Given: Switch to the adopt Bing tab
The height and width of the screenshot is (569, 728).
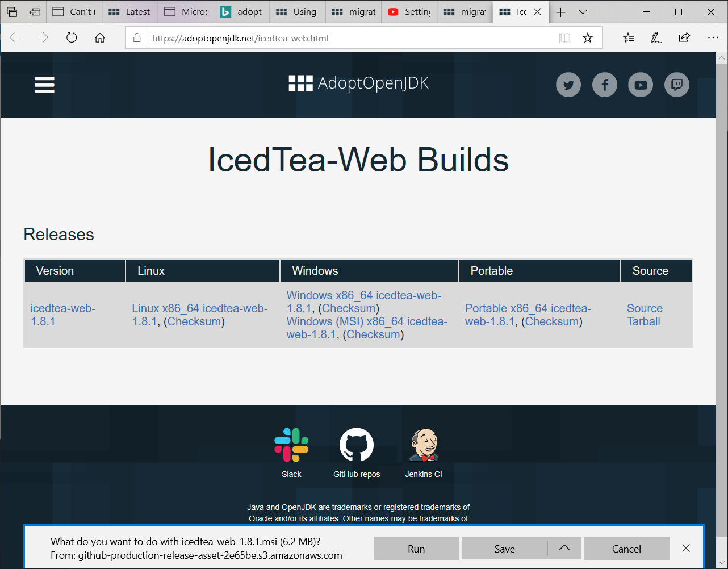Looking at the screenshot, I should (241, 12).
